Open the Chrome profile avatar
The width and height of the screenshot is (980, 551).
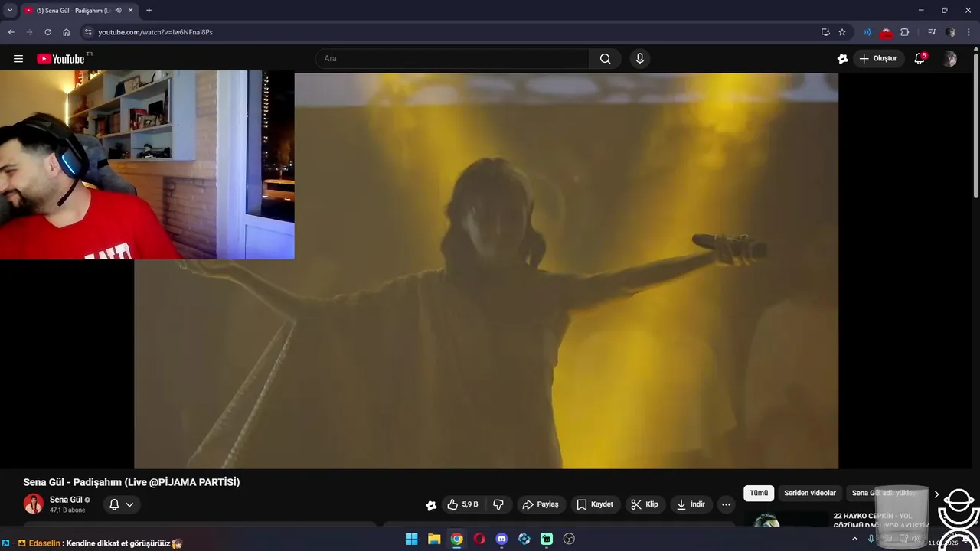click(x=951, y=32)
